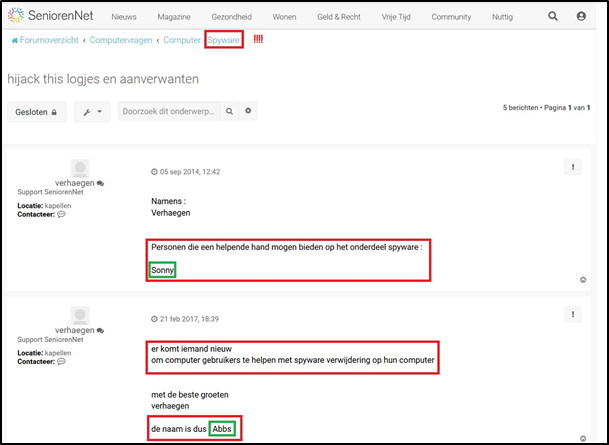This screenshot has width=609, height=445.
Task: Open verhaegen's profile in the first post
Action: 74,184
